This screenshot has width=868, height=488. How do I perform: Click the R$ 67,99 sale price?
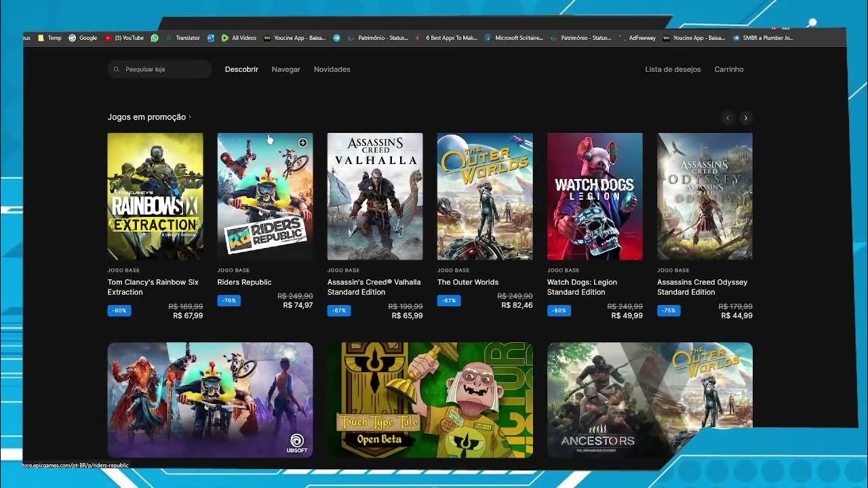(188, 316)
